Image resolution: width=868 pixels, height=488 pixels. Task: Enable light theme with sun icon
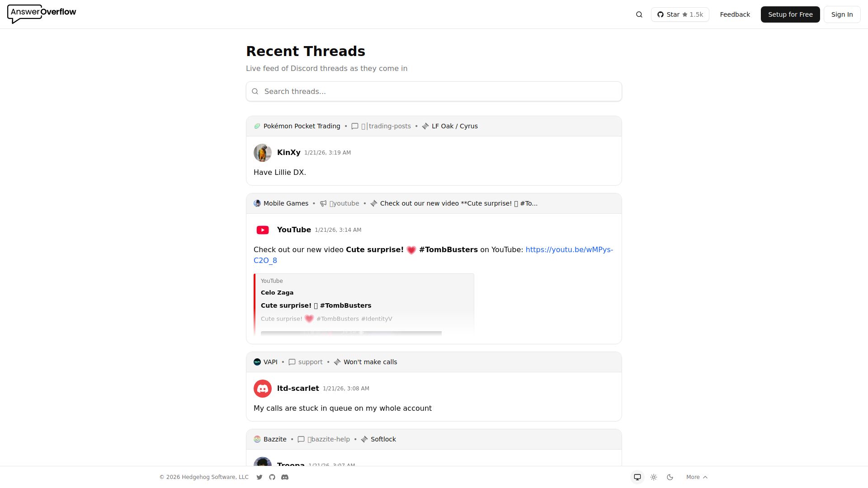point(654,477)
